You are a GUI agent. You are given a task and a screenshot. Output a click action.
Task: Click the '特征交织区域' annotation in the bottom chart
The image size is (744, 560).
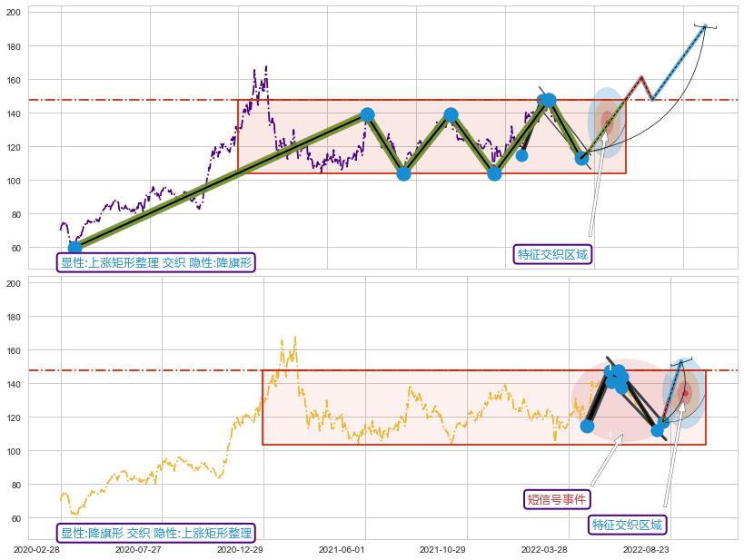point(628,525)
